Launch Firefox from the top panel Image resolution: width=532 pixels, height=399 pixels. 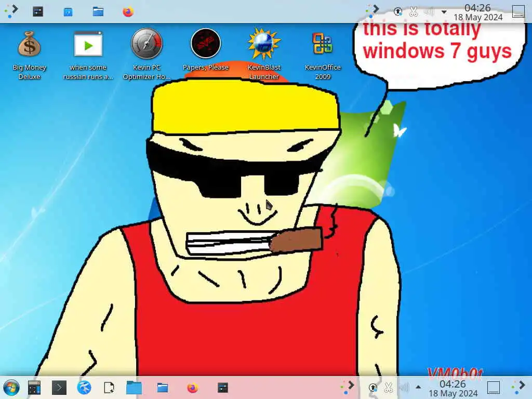128,11
